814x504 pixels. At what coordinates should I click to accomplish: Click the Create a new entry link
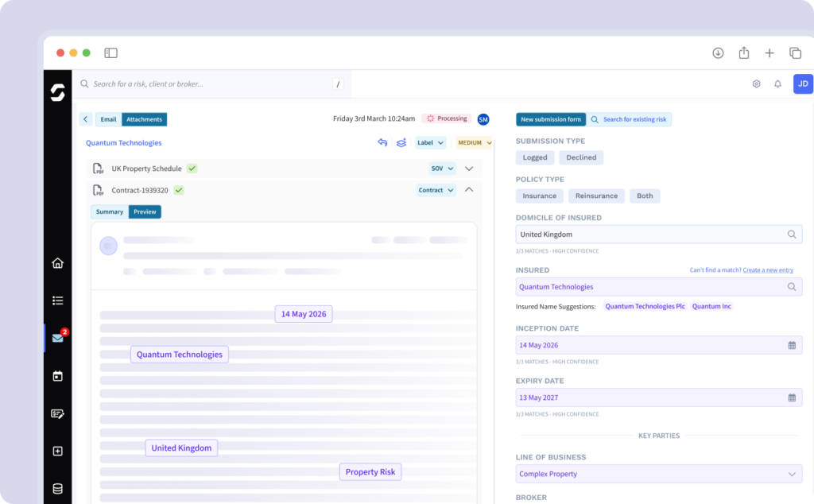(767, 270)
